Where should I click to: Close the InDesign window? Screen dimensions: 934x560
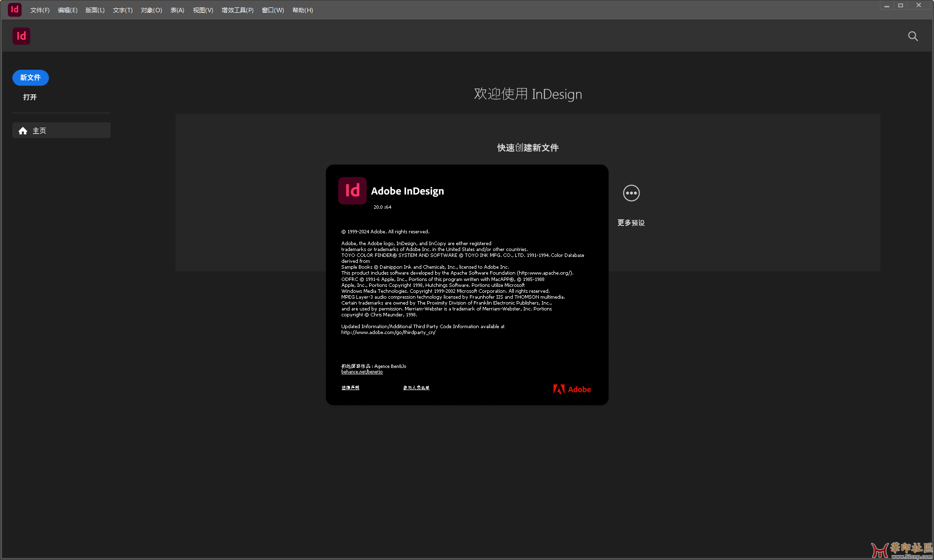coord(919,5)
